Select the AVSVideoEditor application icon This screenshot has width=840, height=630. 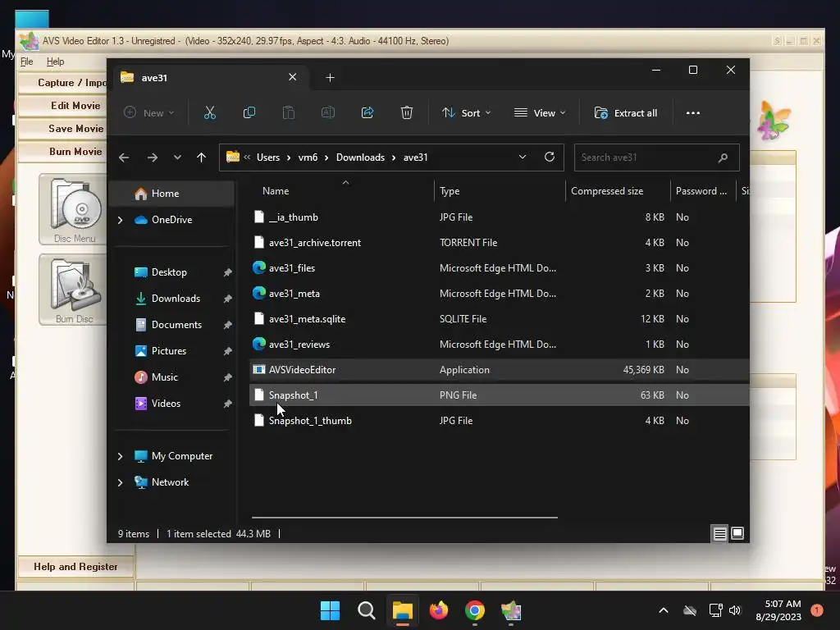click(x=258, y=370)
